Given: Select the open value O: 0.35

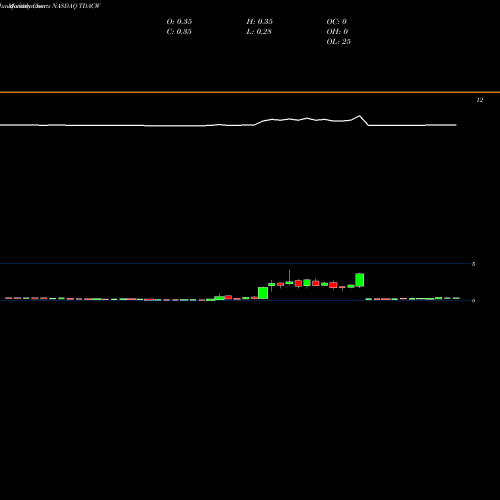Looking at the screenshot, I should coord(179,21).
